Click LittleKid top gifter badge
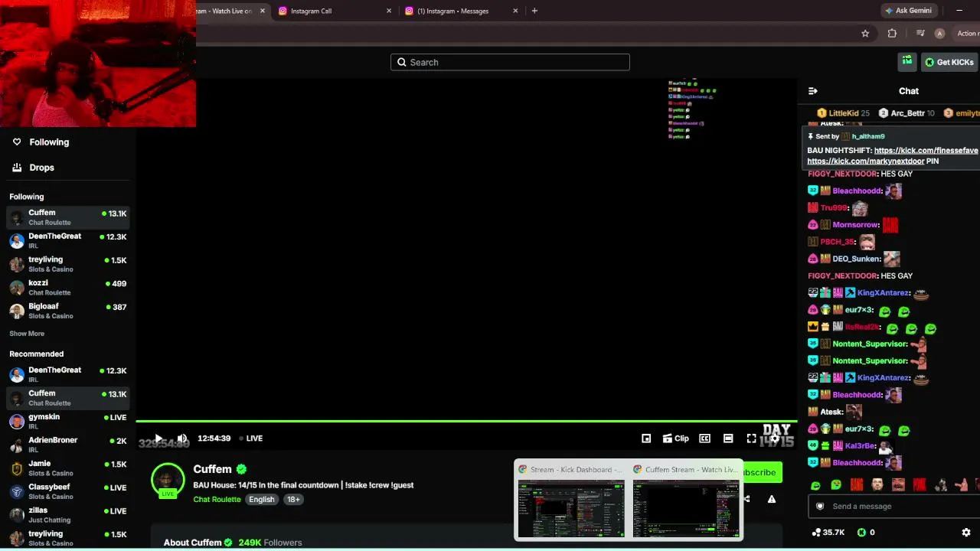This screenshot has width=980, height=551. (843, 113)
